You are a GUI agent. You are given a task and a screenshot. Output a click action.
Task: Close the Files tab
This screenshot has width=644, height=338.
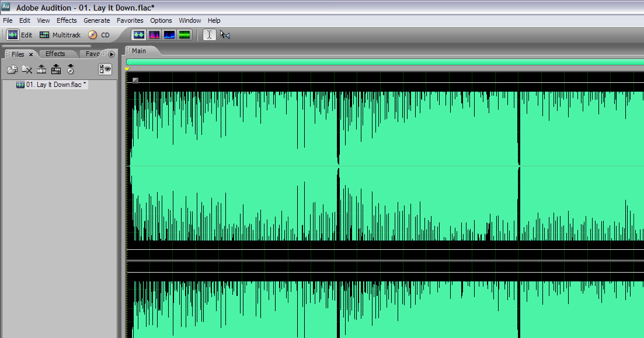31,55
